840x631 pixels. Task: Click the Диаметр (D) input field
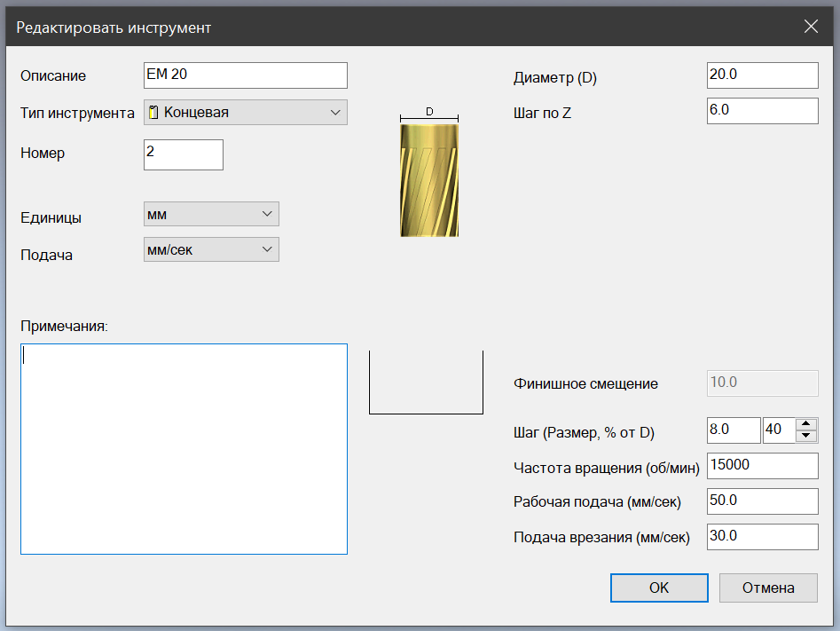coord(762,75)
